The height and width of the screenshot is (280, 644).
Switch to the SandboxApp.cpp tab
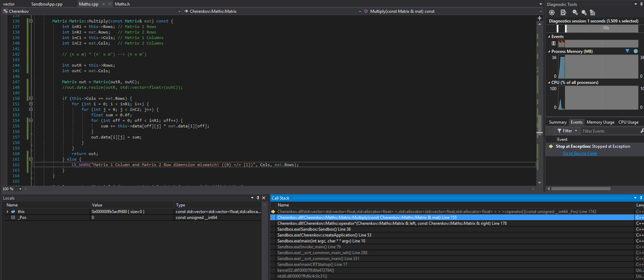(47, 4)
